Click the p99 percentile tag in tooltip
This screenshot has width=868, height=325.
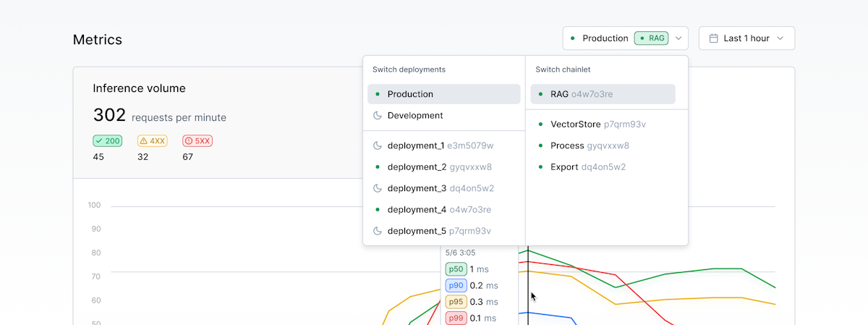click(456, 318)
